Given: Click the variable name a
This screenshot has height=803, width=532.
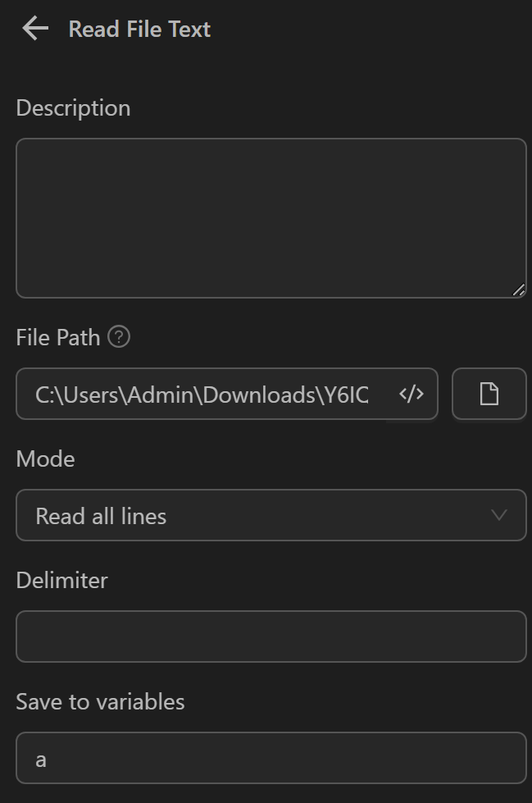Looking at the screenshot, I should tap(41, 760).
